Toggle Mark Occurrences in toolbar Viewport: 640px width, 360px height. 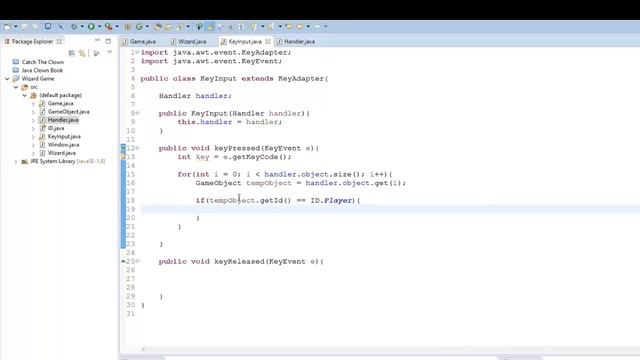211,27
